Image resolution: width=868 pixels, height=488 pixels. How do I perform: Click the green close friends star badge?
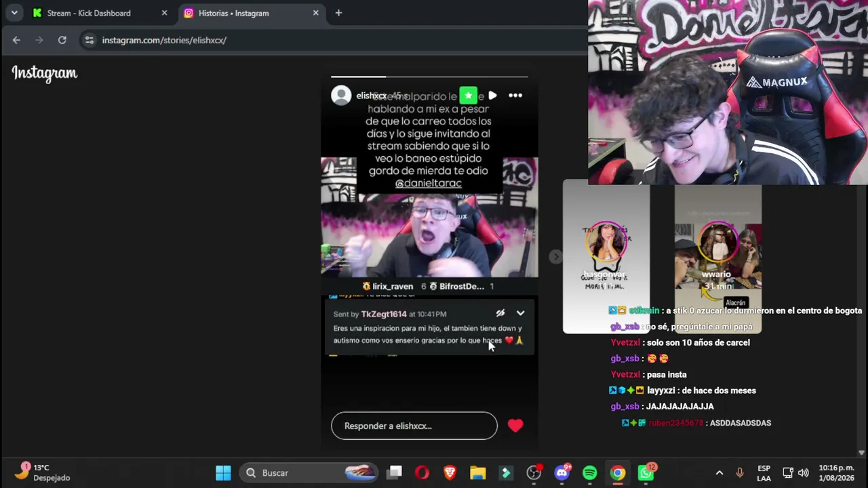pyautogui.click(x=468, y=96)
